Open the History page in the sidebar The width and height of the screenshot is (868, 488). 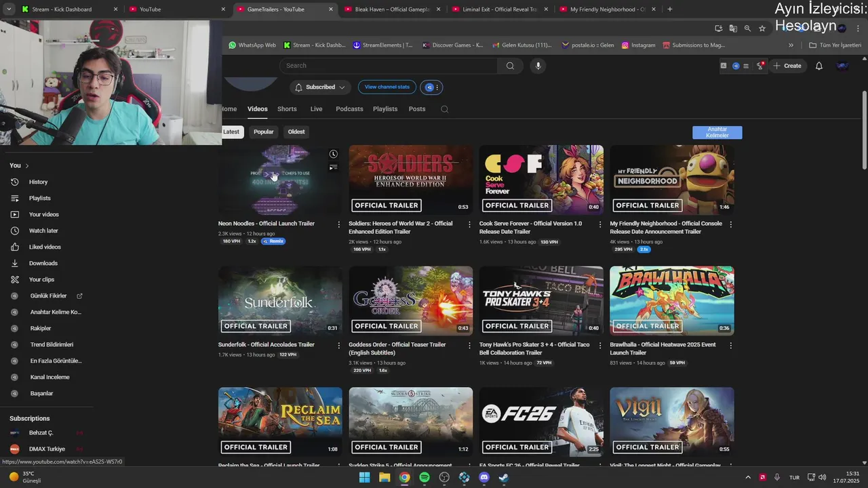(x=38, y=182)
